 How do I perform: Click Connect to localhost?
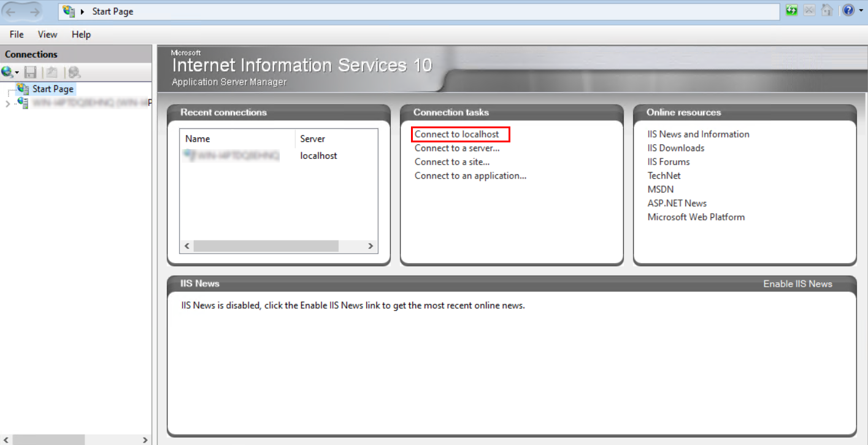coord(457,134)
